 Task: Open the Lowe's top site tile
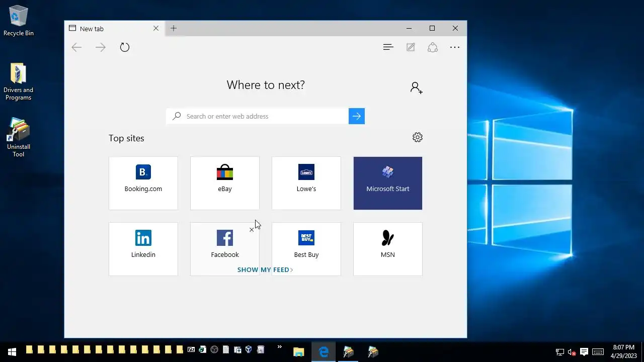(306, 183)
